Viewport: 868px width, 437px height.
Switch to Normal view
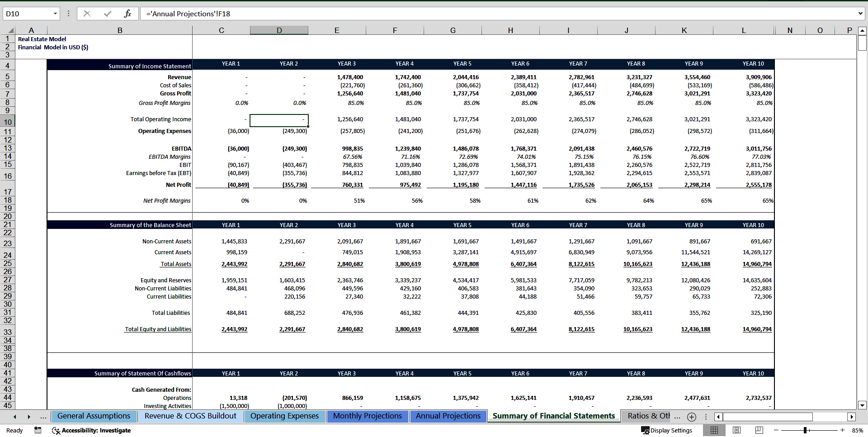[x=714, y=430]
